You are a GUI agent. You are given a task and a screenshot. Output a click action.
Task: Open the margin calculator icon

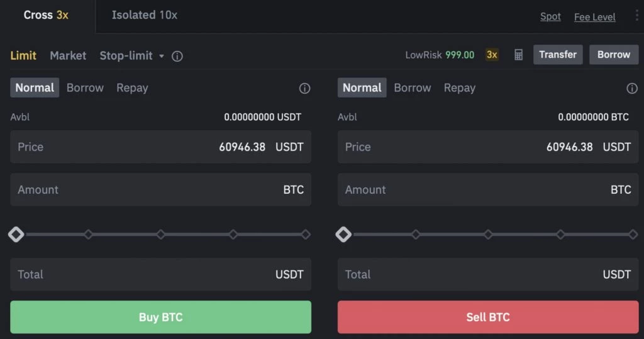518,55
